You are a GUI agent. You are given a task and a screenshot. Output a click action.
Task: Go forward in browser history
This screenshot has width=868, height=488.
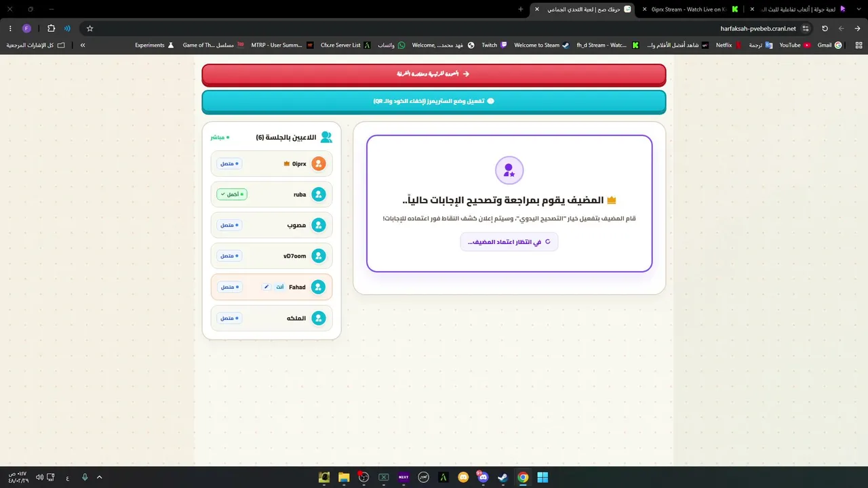pos(842,28)
